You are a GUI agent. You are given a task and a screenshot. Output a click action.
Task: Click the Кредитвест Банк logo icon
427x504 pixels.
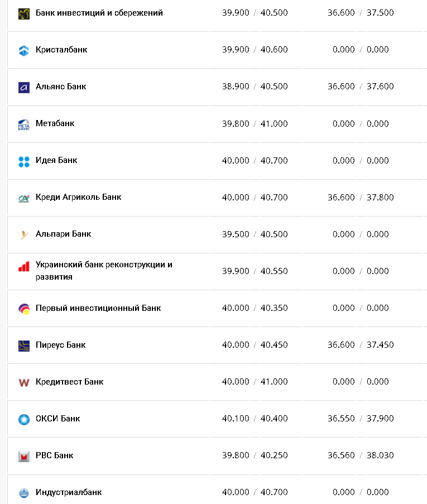23,382
